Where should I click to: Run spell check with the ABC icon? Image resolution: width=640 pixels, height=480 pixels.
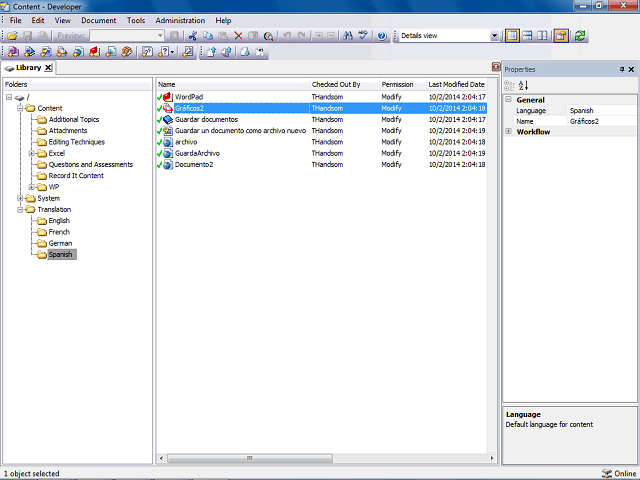[x=363, y=36]
